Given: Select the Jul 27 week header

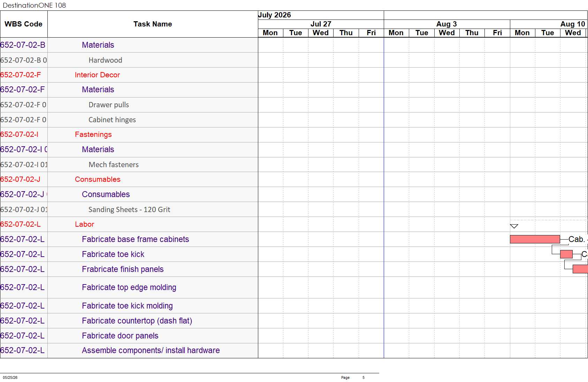Looking at the screenshot, I should pyautogui.click(x=321, y=24).
